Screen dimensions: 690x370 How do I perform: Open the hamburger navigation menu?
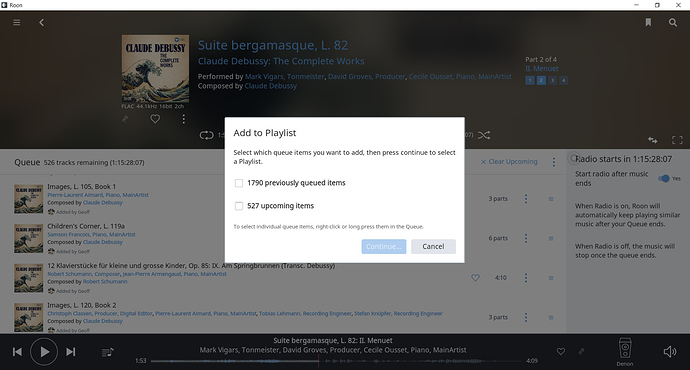17,22
